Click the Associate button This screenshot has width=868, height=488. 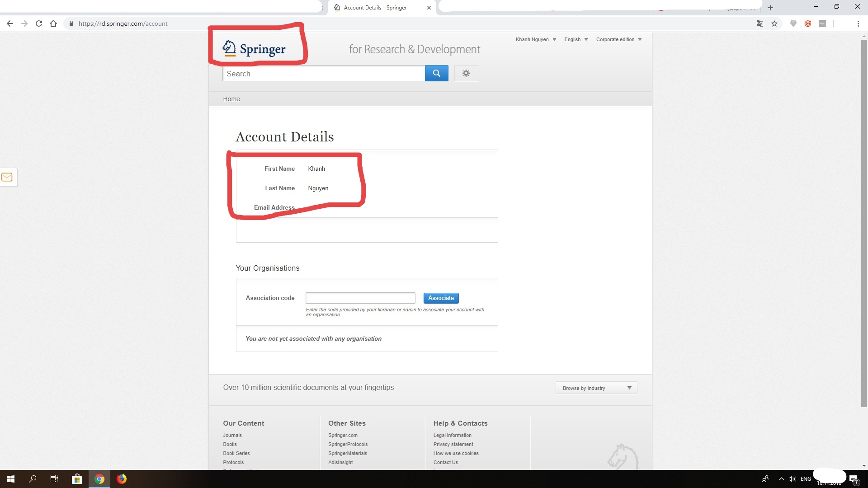[x=441, y=298]
